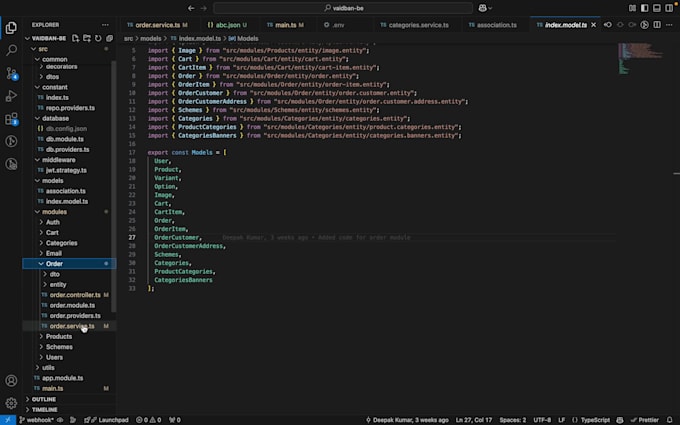The height and width of the screenshot is (425, 680).
Task: Click the New Folder icon in explorer header
Action: [87, 38]
